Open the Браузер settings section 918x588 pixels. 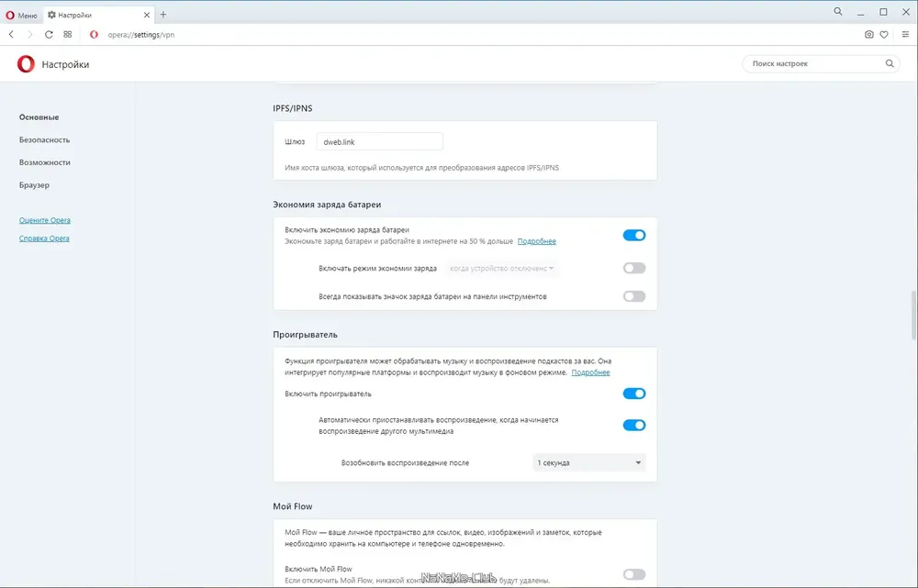[34, 185]
